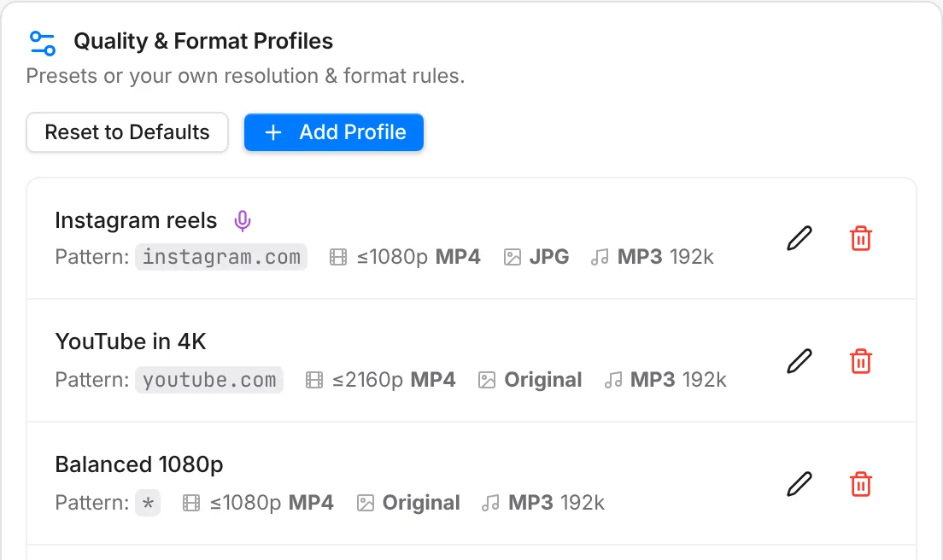Click Original in Balanced 1080p row
The image size is (943, 560).
point(421,502)
